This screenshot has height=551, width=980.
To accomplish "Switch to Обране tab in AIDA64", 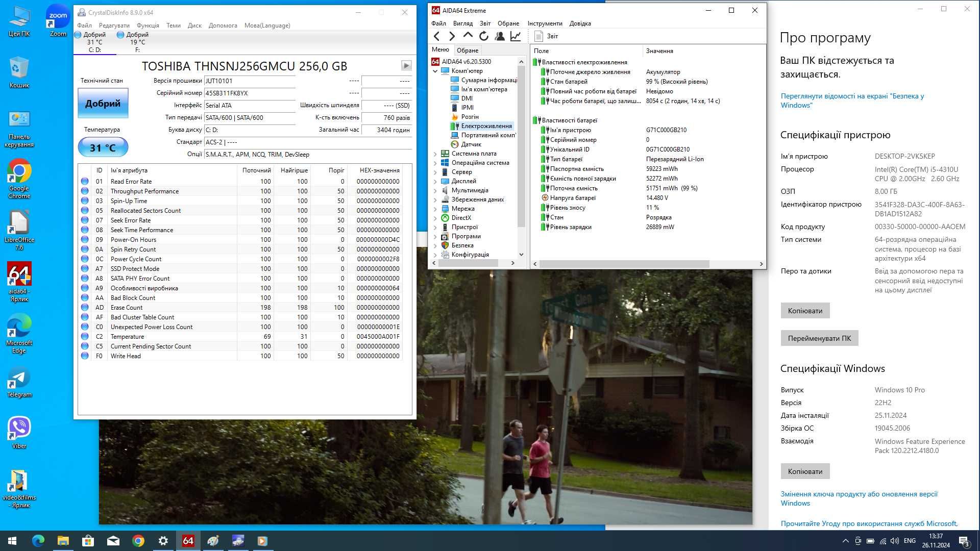I will pos(467,50).
